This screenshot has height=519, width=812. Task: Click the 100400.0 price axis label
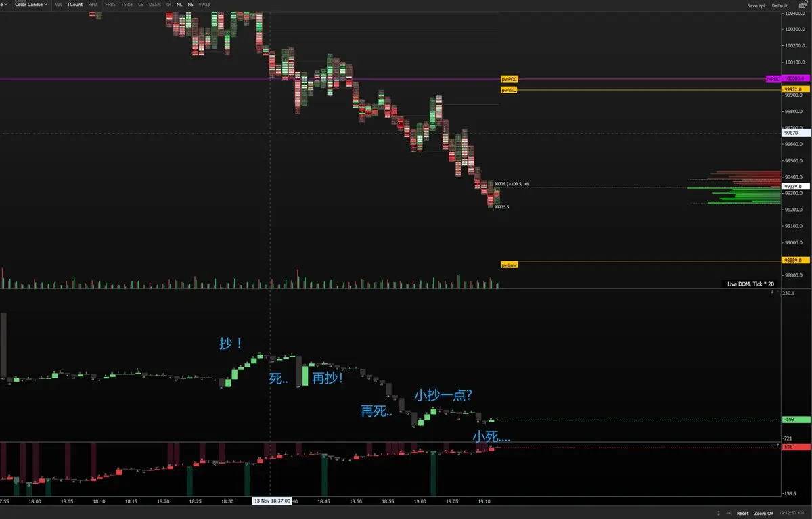pyautogui.click(x=794, y=13)
